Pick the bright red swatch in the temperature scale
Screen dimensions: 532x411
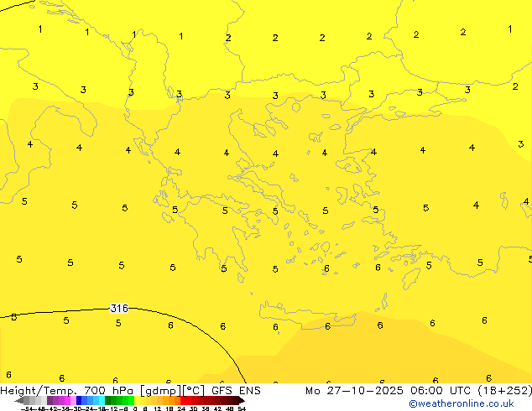pos(183,400)
